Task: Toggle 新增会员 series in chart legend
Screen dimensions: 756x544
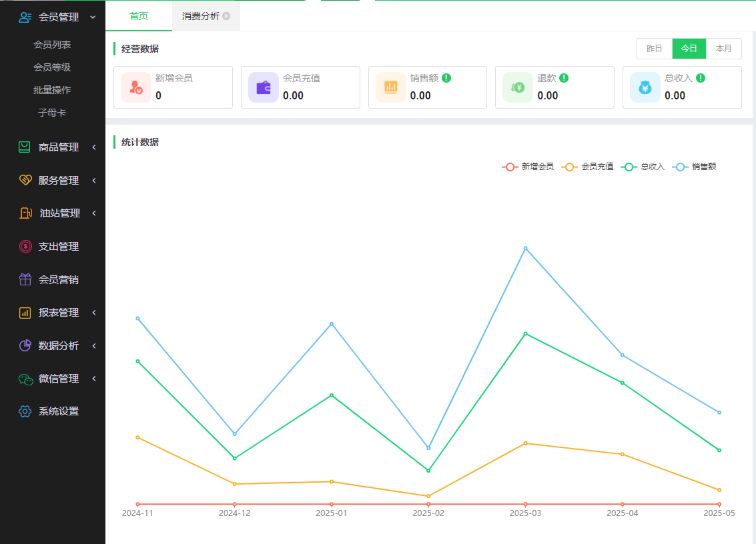Action: [528, 167]
